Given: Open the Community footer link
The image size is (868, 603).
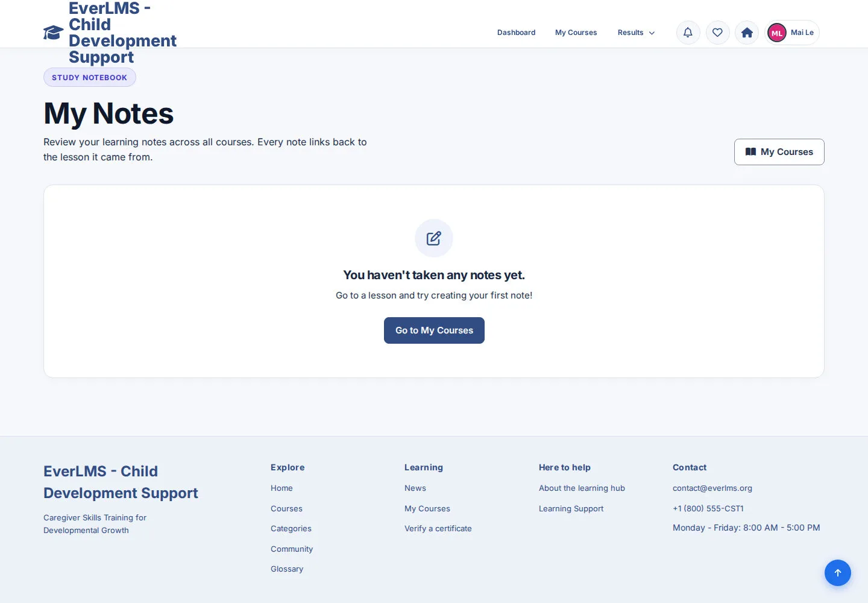Looking at the screenshot, I should click(x=292, y=549).
